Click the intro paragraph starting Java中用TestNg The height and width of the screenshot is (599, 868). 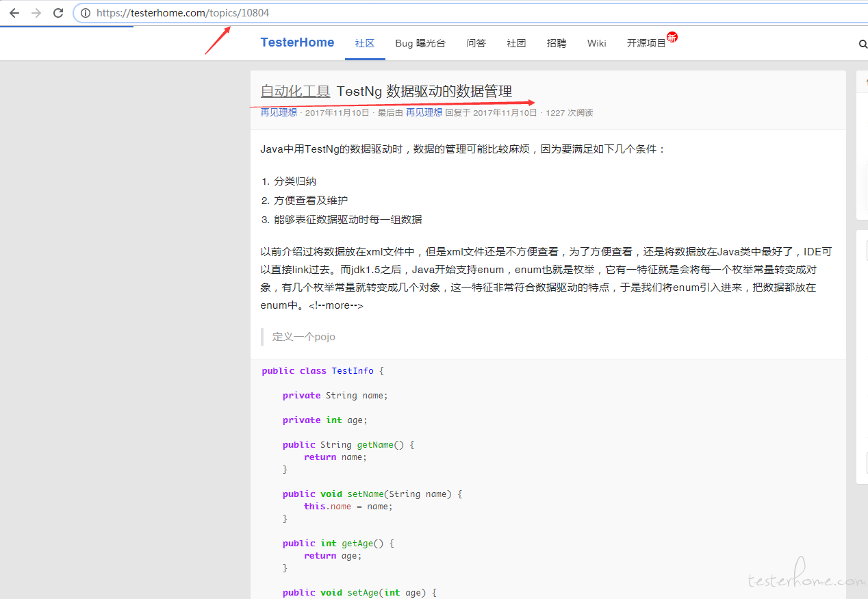pyautogui.click(x=463, y=149)
